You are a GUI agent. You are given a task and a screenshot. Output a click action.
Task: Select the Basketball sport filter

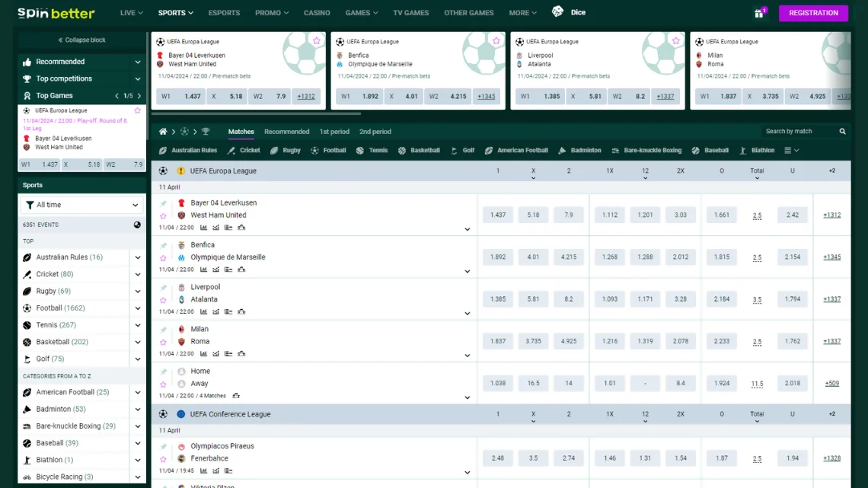tap(419, 151)
